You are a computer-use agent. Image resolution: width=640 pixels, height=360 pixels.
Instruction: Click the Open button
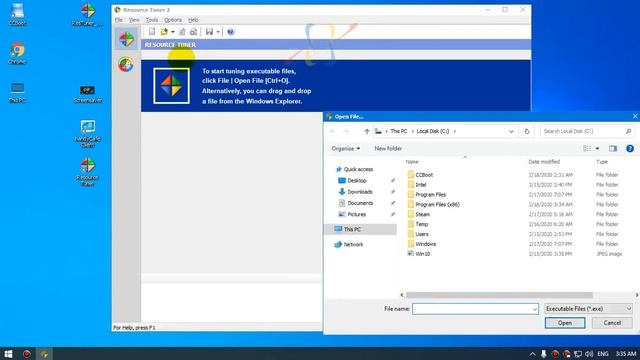coord(565,323)
